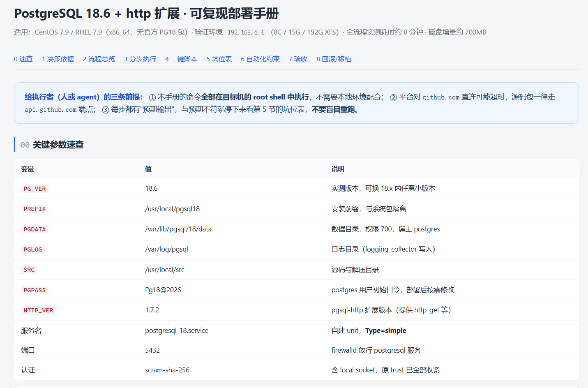The height and width of the screenshot is (388, 588).
Task: Click the PREFIX variable tag
Action: (x=35, y=209)
